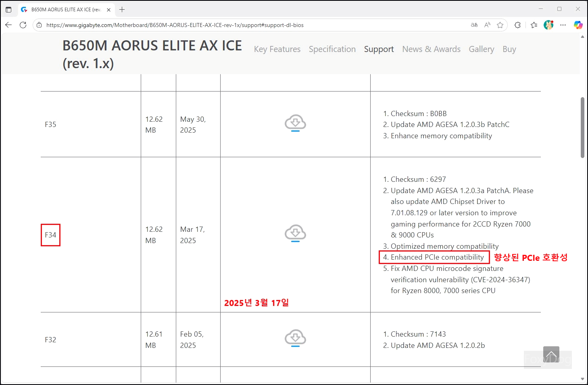The width and height of the screenshot is (588, 385).
Task: View site information lock icon
Action: click(39, 25)
